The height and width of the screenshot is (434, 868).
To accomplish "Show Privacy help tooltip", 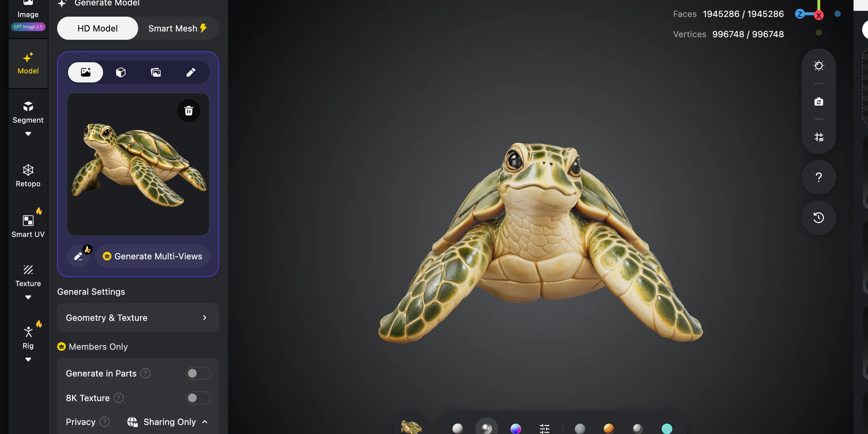I will (x=105, y=422).
